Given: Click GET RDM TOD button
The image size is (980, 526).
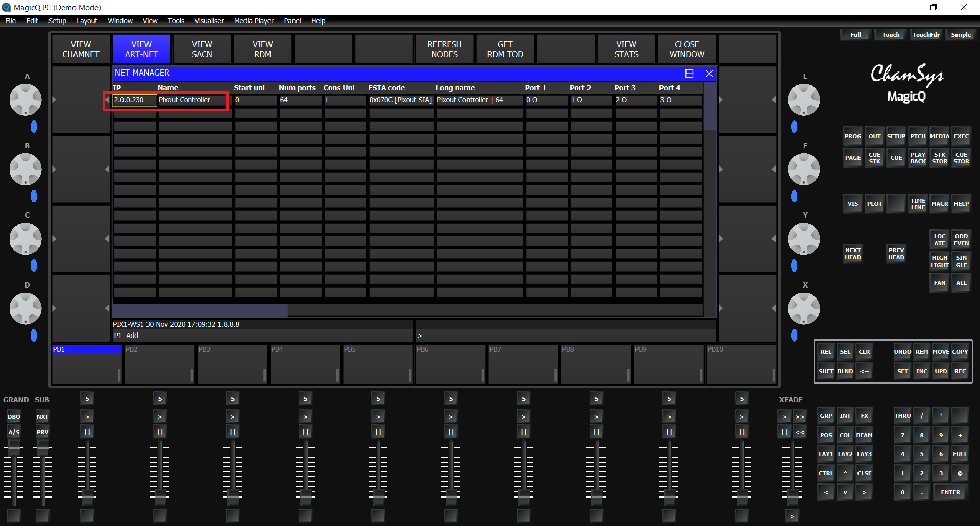Looking at the screenshot, I should pos(505,50).
